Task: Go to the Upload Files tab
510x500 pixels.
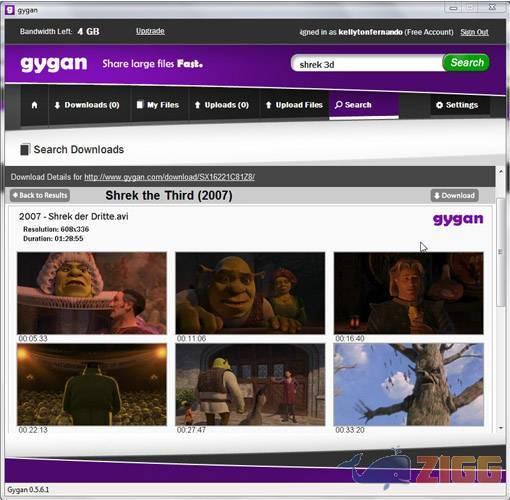Action: pos(294,105)
